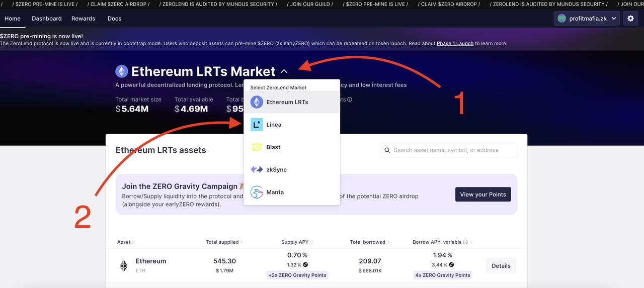Click the Join the ZERO Gravity Campaign heading
Viewport: 644px width, 288px height.
pos(183,186)
